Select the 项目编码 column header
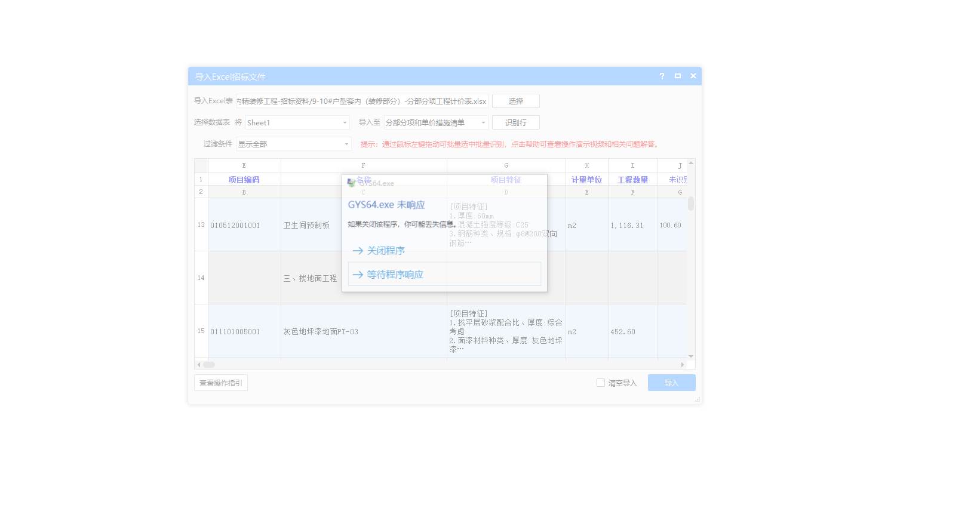This screenshot has width=980, height=505. click(244, 179)
